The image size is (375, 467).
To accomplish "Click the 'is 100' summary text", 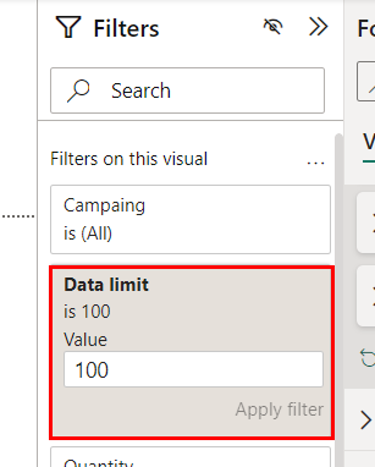I will pyautogui.click(x=87, y=312).
